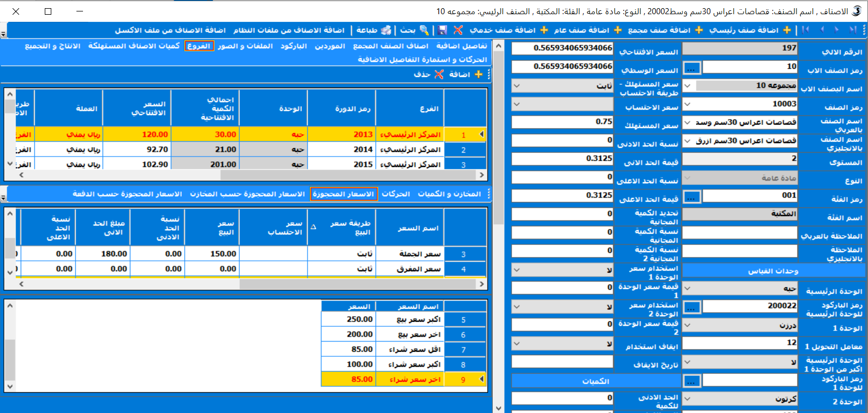The height and width of the screenshot is (413, 868).
Task: Open سعر الاحتساب dropdown
Action: (x=517, y=104)
